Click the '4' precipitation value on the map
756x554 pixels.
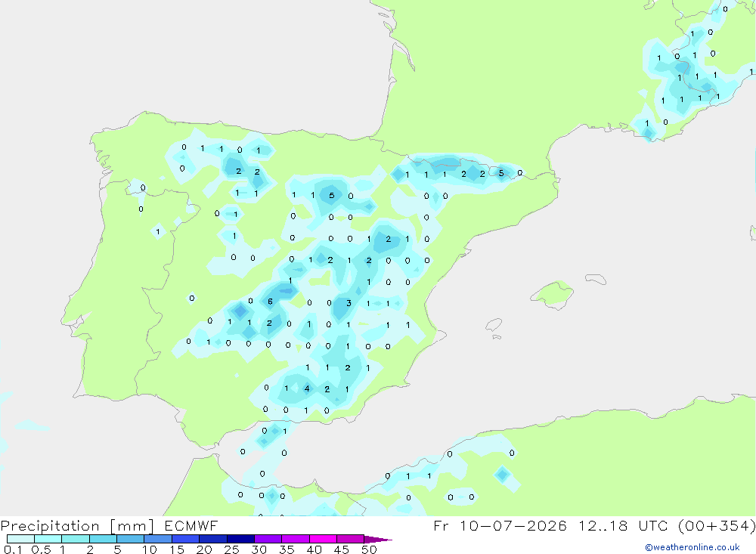click(x=307, y=388)
